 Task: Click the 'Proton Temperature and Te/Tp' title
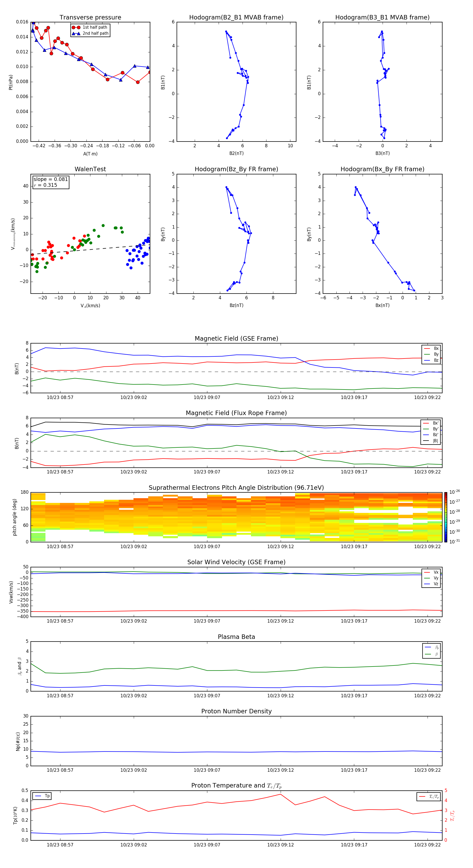[x=236, y=786]
